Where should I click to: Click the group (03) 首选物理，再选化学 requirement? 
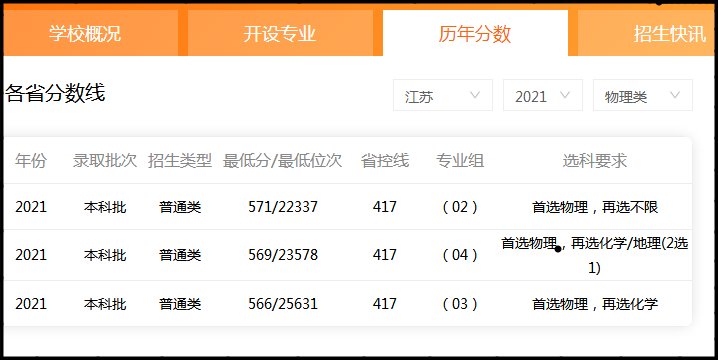point(595,304)
